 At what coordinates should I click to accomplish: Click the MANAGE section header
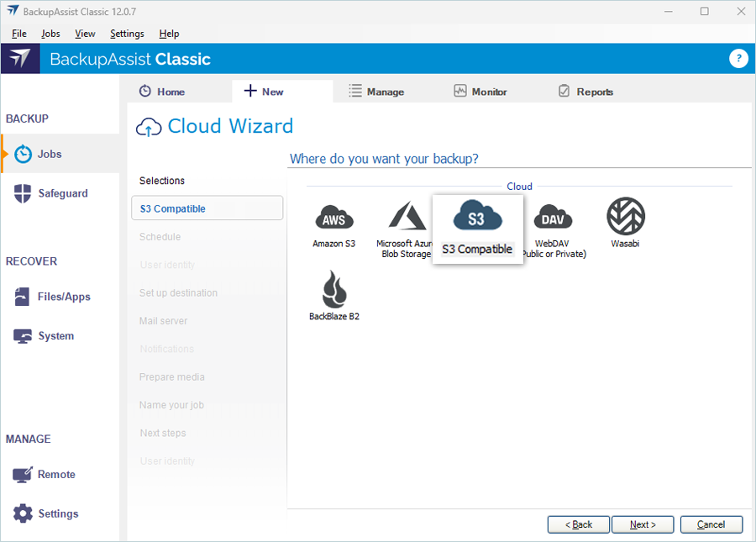pos(28,439)
